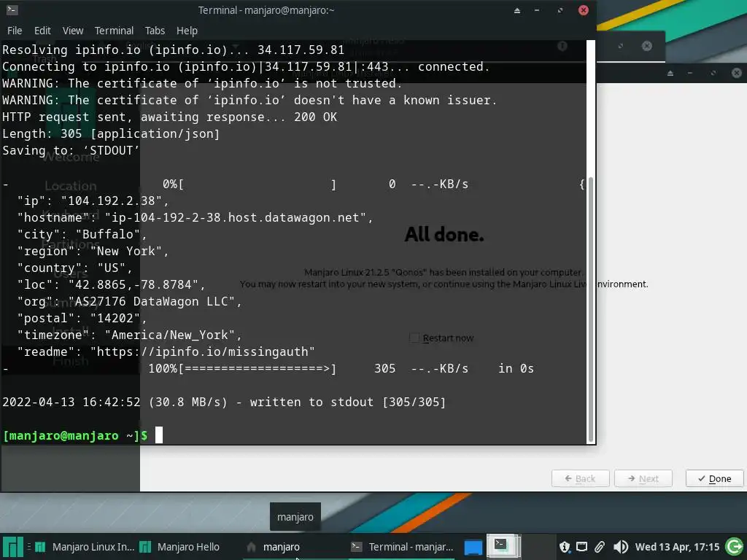Close the Manjaro Hello window
Viewport: 747px width, 560px height.
[x=646, y=46]
